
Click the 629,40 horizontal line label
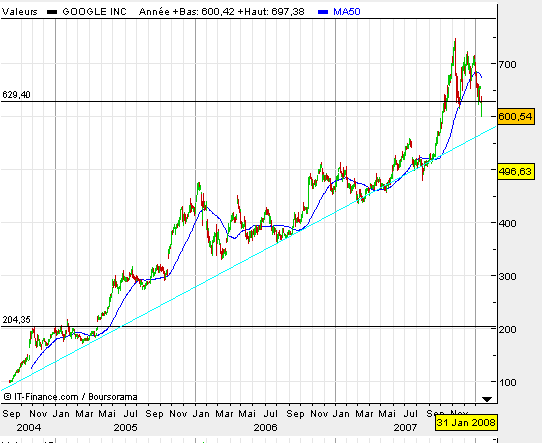[16, 95]
